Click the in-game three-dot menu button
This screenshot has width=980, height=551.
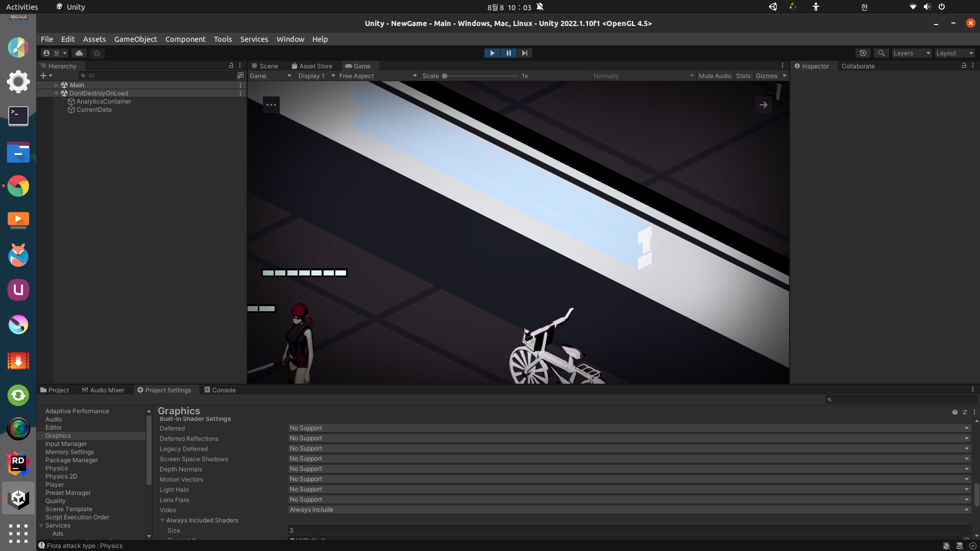(271, 105)
